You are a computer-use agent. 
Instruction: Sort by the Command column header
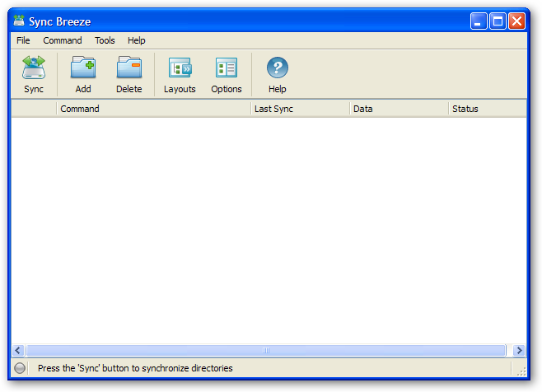[x=153, y=109]
